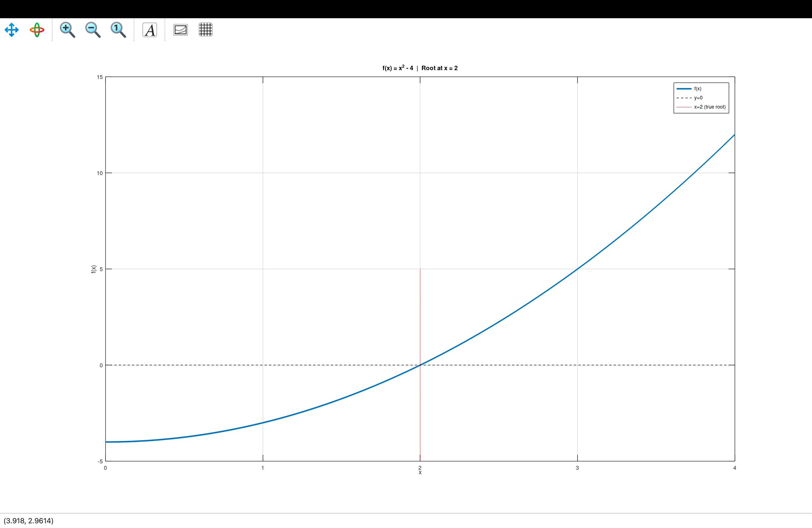Choose the zoom in magnifier tool
This screenshot has height=528, width=812.
point(67,30)
